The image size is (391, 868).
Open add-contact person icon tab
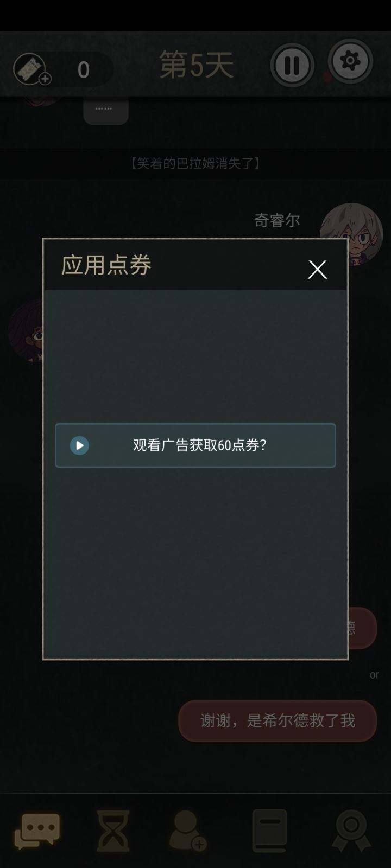[x=188, y=831]
